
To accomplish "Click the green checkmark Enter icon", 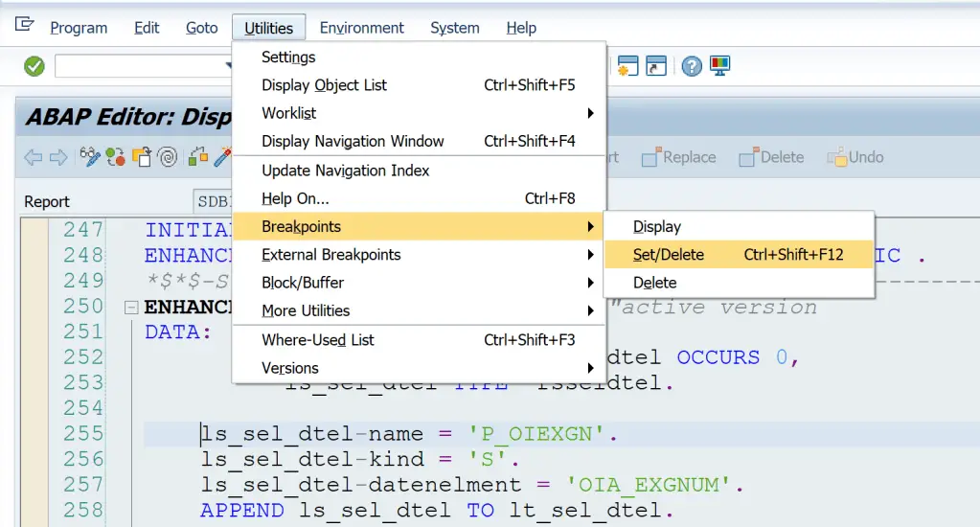I will click(x=34, y=66).
